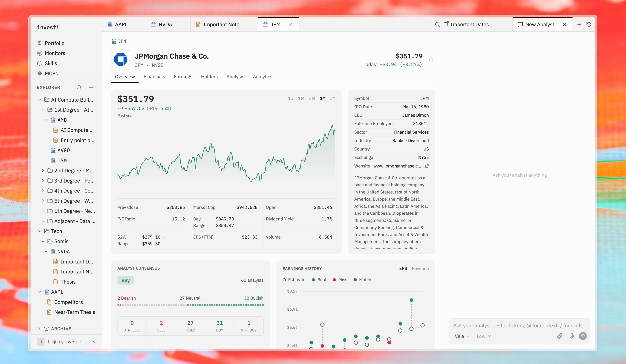Send the analyst message with the arrow button
The image size is (626, 364).
click(583, 336)
